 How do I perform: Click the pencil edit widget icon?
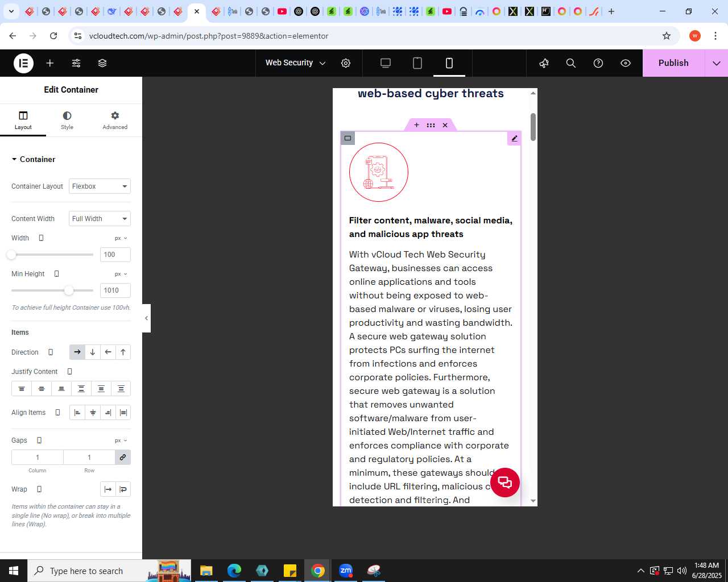514,138
